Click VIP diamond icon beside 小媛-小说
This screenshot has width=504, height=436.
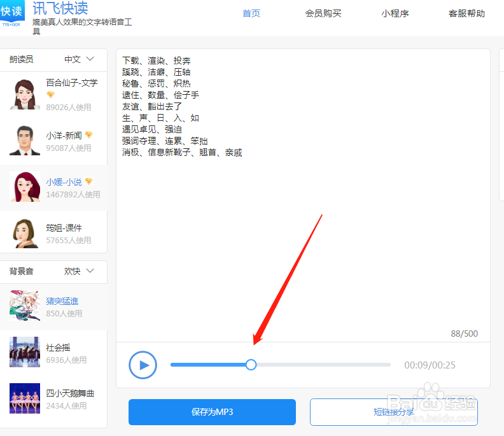[x=88, y=181]
